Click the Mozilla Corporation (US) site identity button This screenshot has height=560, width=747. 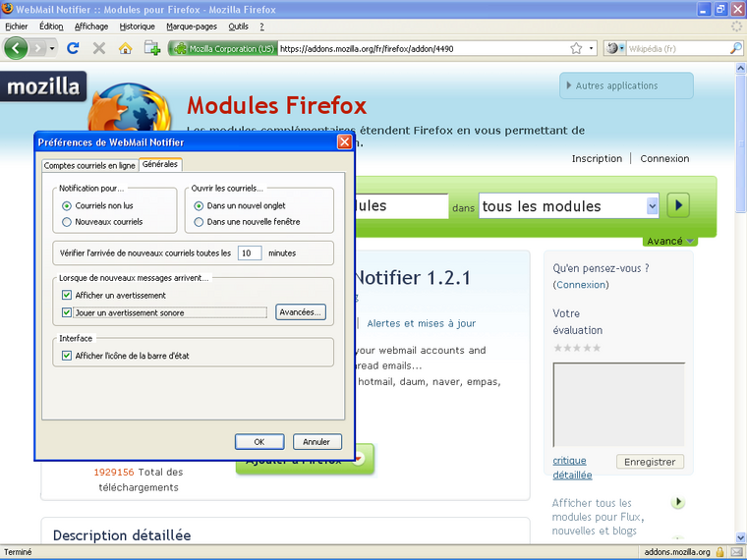pyautogui.click(x=223, y=48)
